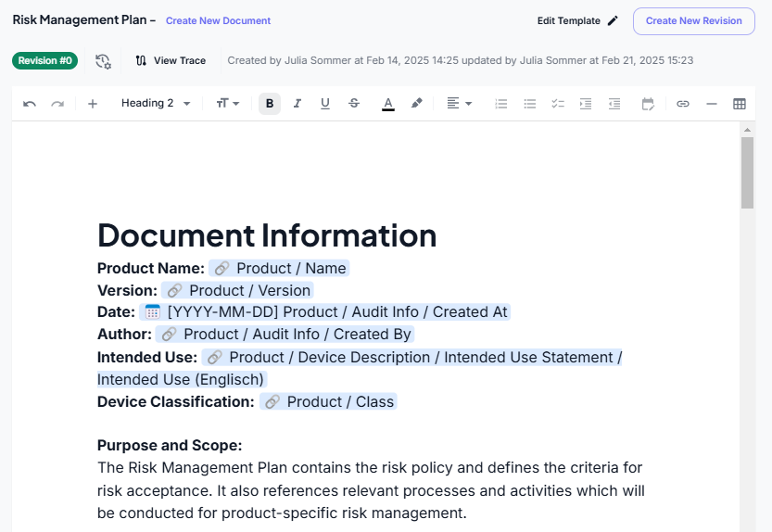This screenshot has height=532, width=772.
Task: Click the redo arrow in the toolbar
Action: click(57, 104)
